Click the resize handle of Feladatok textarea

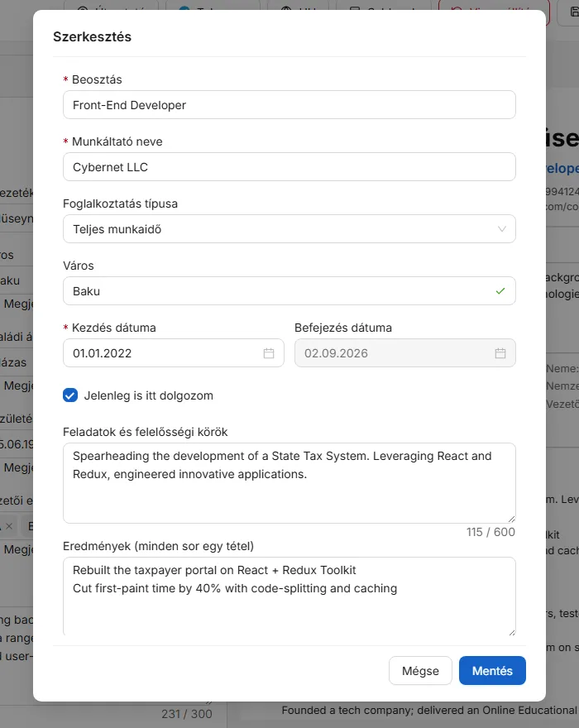pos(511,519)
